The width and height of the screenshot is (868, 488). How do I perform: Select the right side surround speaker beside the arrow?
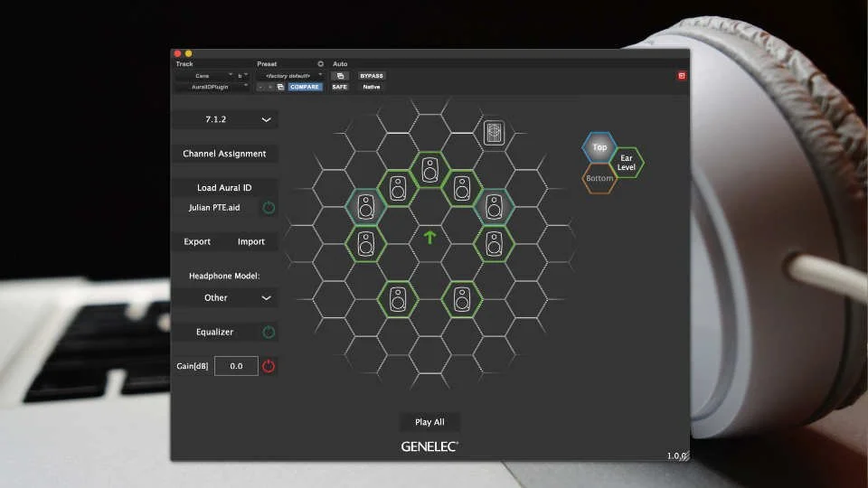tap(494, 244)
